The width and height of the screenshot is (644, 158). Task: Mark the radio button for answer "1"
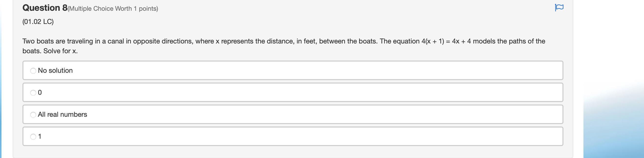pos(33,137)
